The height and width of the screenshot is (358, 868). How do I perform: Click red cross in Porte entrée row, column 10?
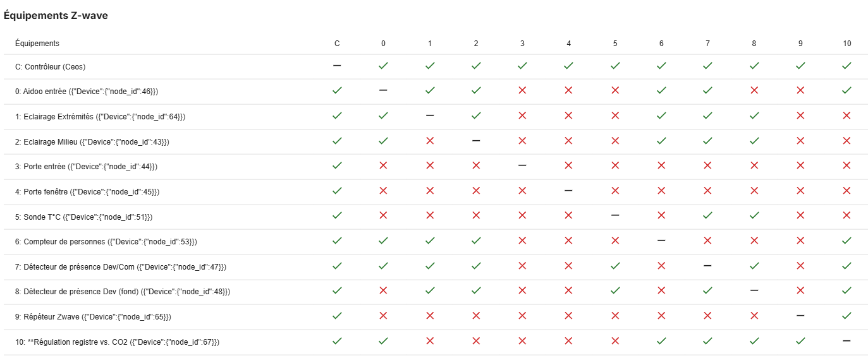click(x=847, y=165)
